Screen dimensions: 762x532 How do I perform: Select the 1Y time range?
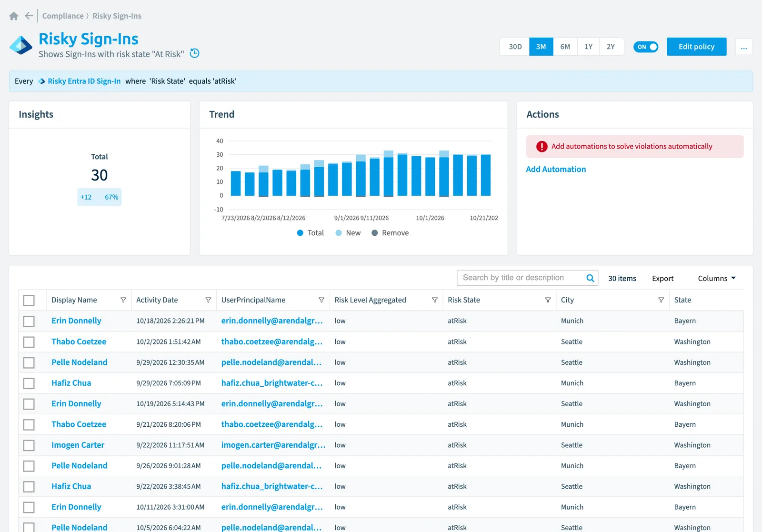pos(589,47)
